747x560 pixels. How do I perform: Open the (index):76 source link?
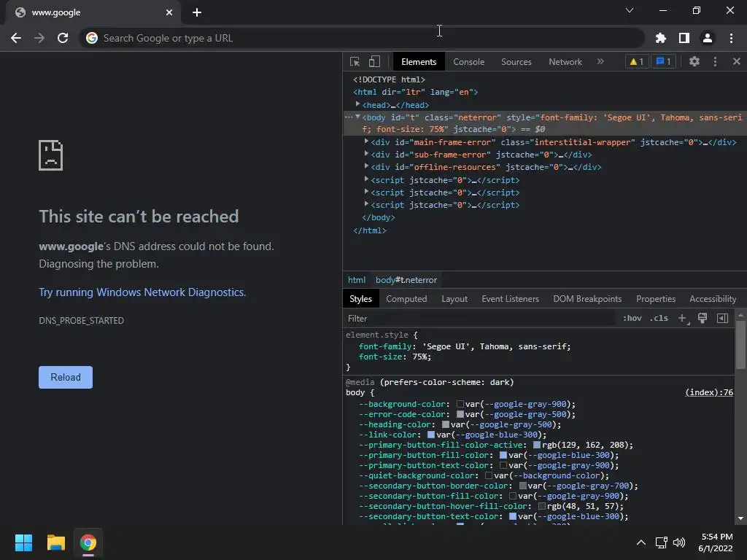pyautogui.click(x=709, y=392)
